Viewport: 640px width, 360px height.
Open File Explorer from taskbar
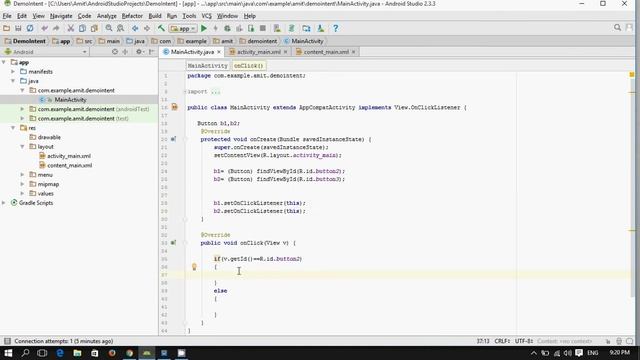point(77,353)
